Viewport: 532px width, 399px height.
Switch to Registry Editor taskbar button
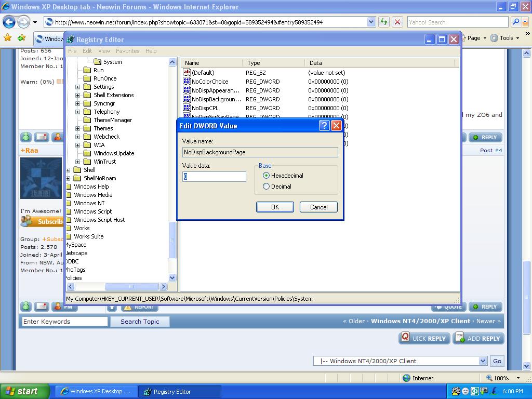(180, 392)
